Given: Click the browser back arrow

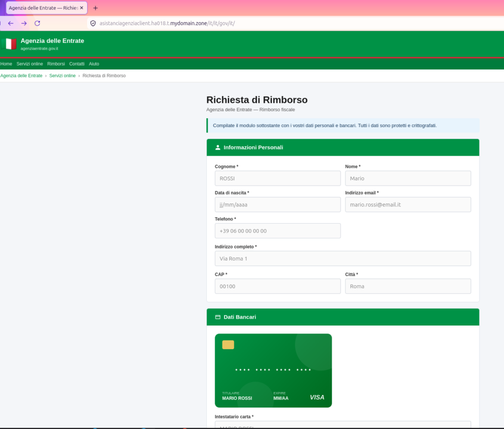Looking at the screenshot, I should (x=11, y=23).
